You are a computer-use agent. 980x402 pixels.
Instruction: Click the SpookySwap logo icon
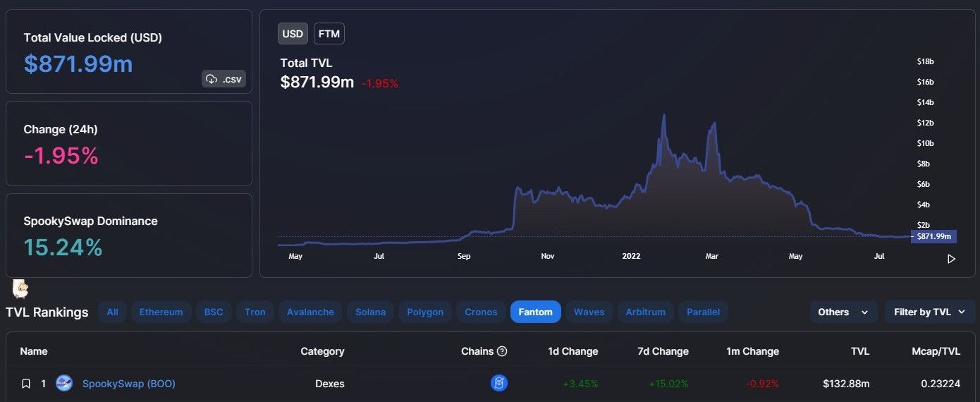[64, 384]
